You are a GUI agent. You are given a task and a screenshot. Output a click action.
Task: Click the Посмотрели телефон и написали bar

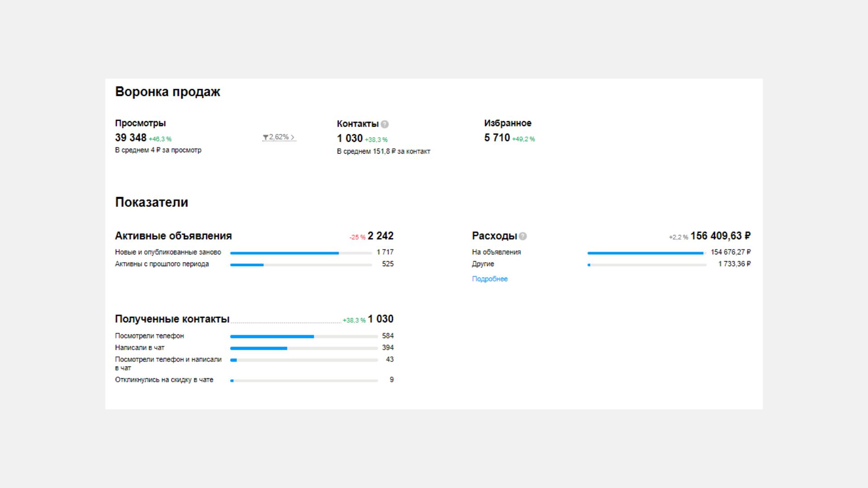click(x=304, y=360)
